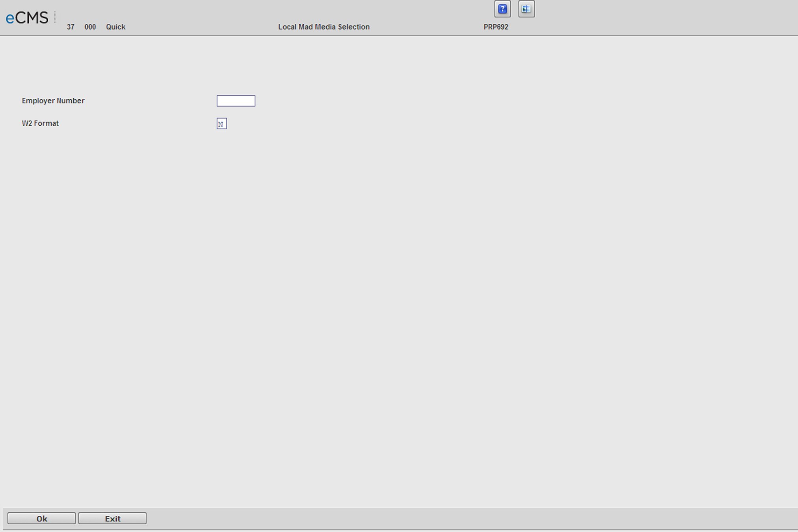The height and width of the screenshot is (532, 798).
Task: Focus the Employer Number input field
Action: [236, 101]
